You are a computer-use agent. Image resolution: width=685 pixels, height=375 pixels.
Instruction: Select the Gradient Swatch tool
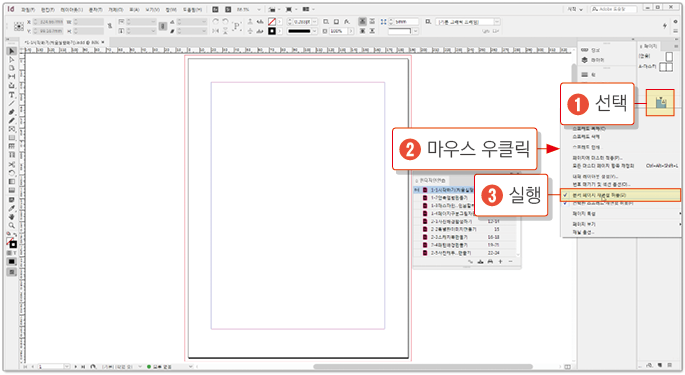pyautogui.click(x=12, y=182)
